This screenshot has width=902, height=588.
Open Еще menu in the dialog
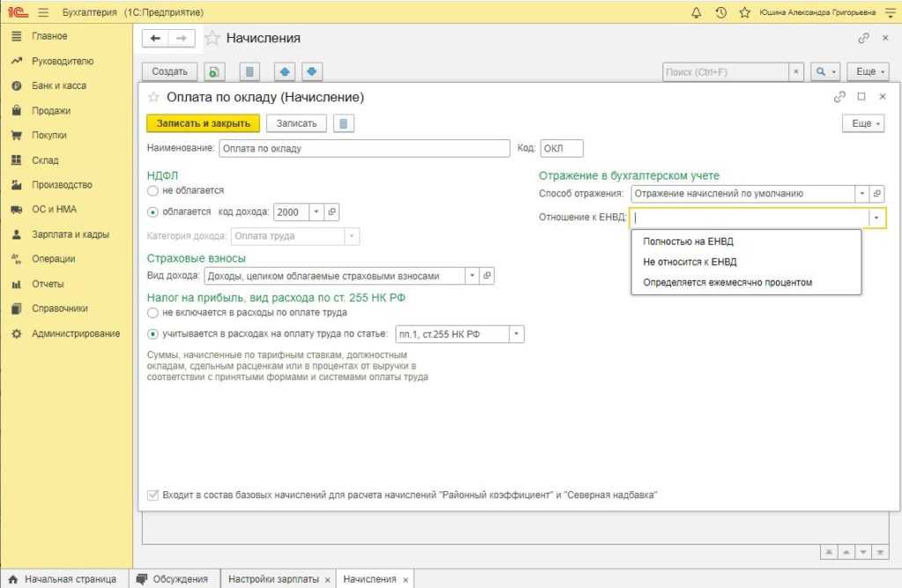[x=863, y=123]
